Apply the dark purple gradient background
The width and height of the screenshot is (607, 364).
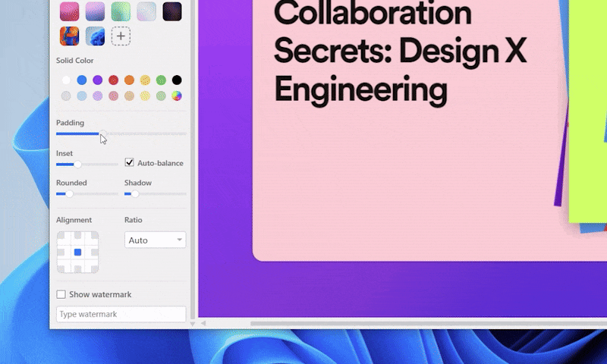pos(172,11)
